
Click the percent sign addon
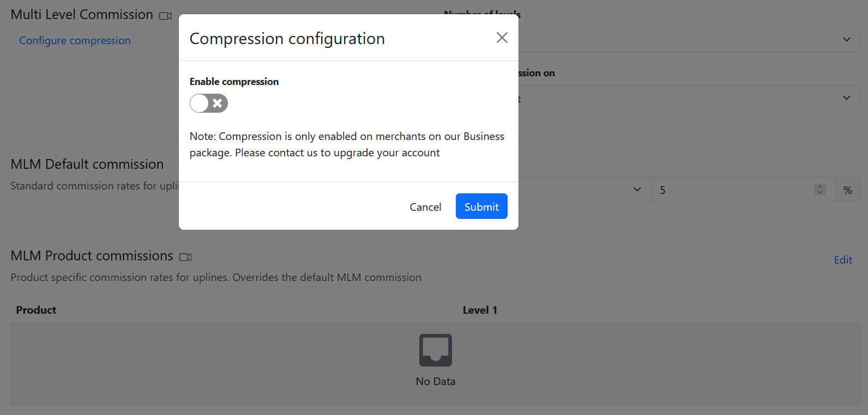tap(847, 190)
